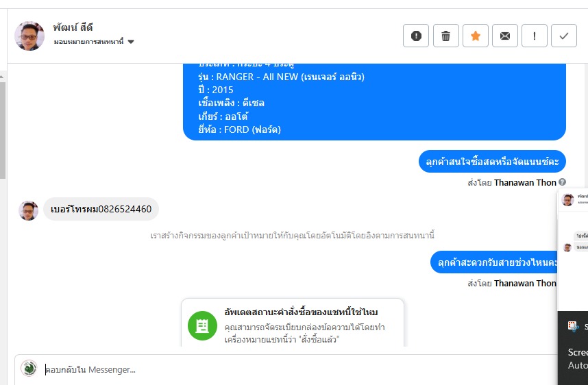Screen dimensions: 588x385
Task: Click the help icon beside Thanawan Thon
Action: click(562, 182)
